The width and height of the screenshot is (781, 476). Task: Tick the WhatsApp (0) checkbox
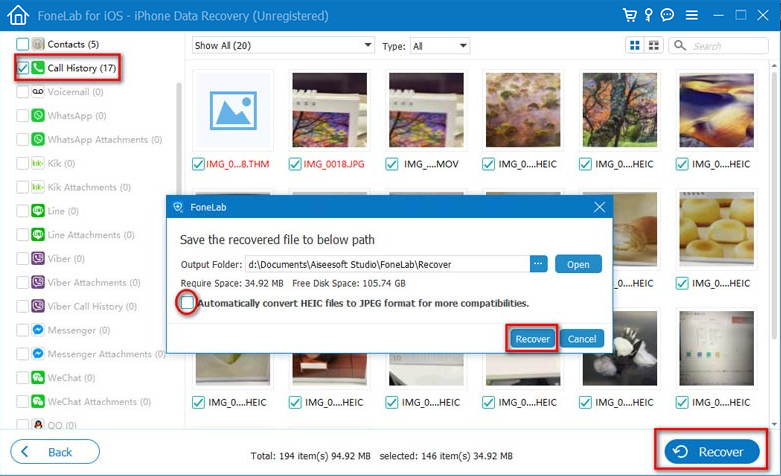point(22,116)
